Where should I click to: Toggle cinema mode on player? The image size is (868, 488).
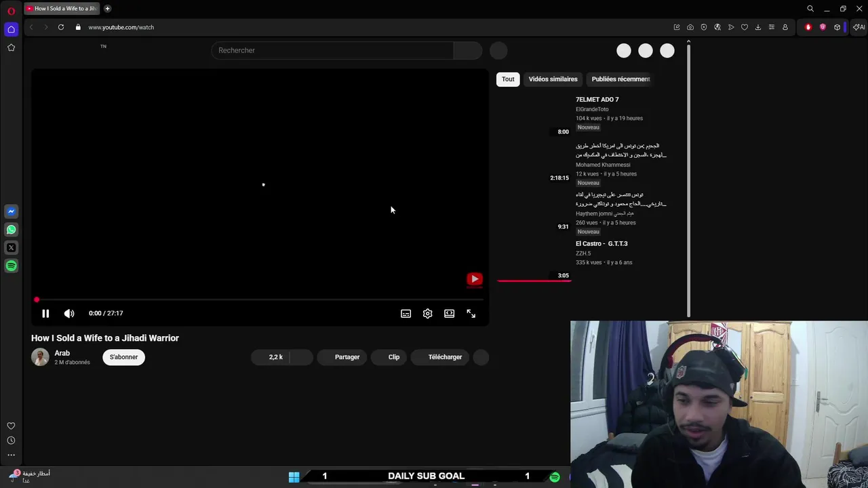tap(450, 314)
